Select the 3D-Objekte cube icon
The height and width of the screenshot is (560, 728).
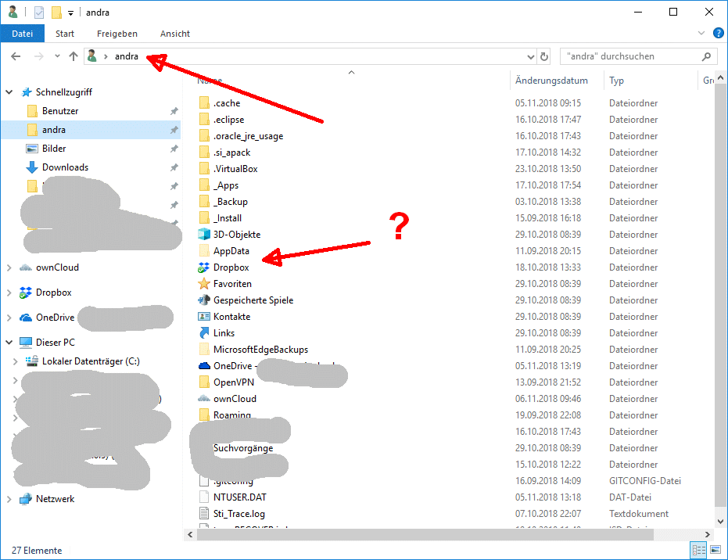click(x=204, y=235)
